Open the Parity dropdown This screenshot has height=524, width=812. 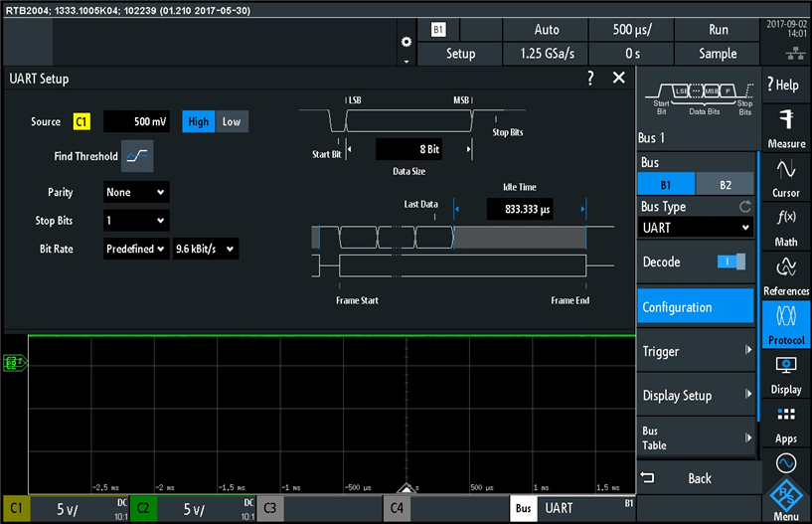[136, 192]
